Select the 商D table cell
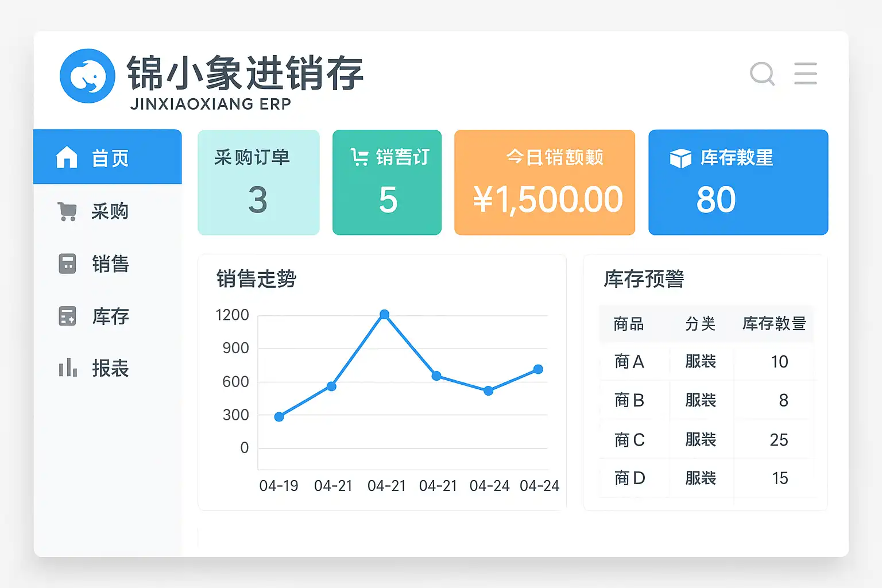882x588 pixels. coord(630,478)
